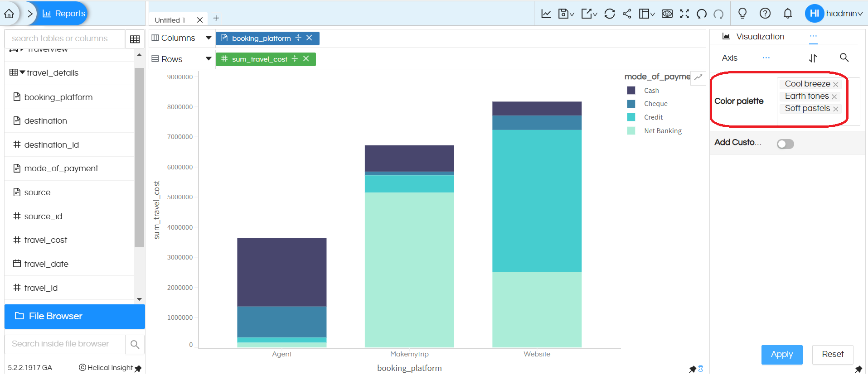Click the scroll up arrow in column list

139,55
